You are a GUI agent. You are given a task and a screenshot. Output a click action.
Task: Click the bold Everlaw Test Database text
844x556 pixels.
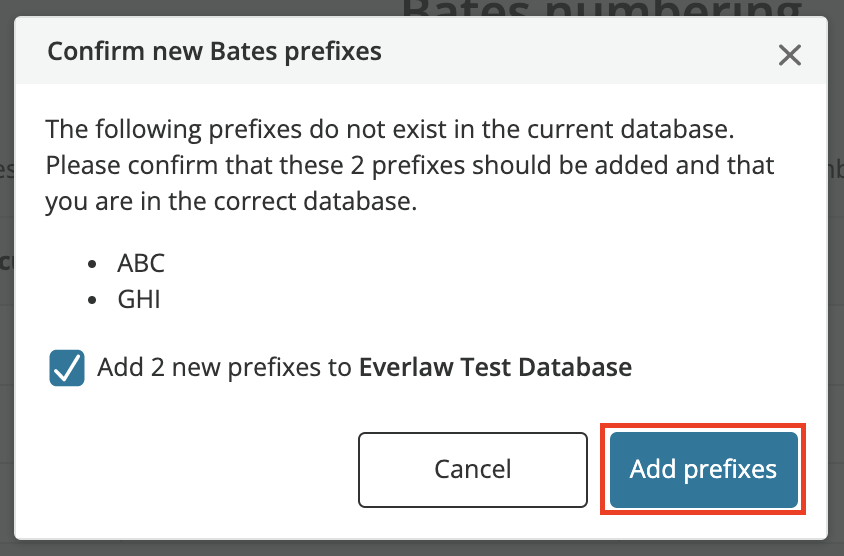pyautogui.click(x=495, y=367)
